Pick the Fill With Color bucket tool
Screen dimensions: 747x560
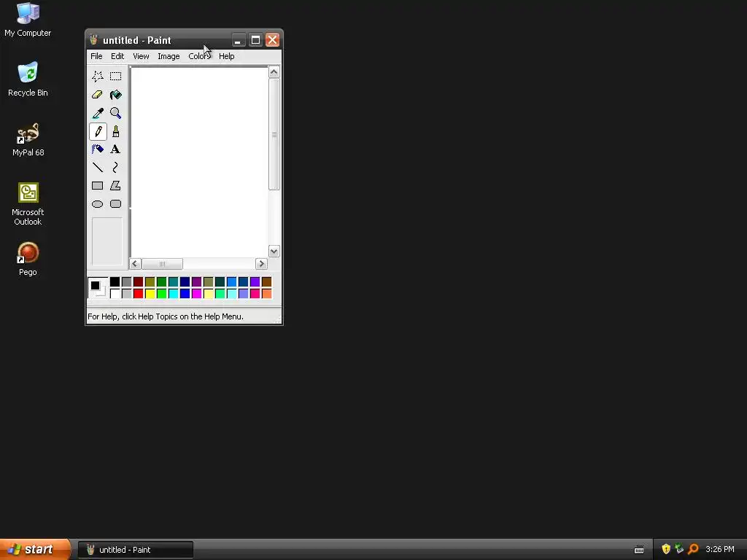click(x=115, y=94)
